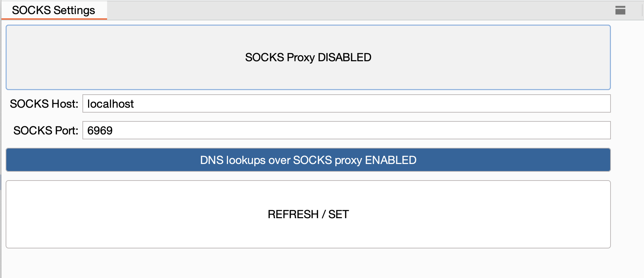Click the SOCKS Proxy DISABLED status area
This screenshot has width=644, height=278.
[x=308, y=57]
